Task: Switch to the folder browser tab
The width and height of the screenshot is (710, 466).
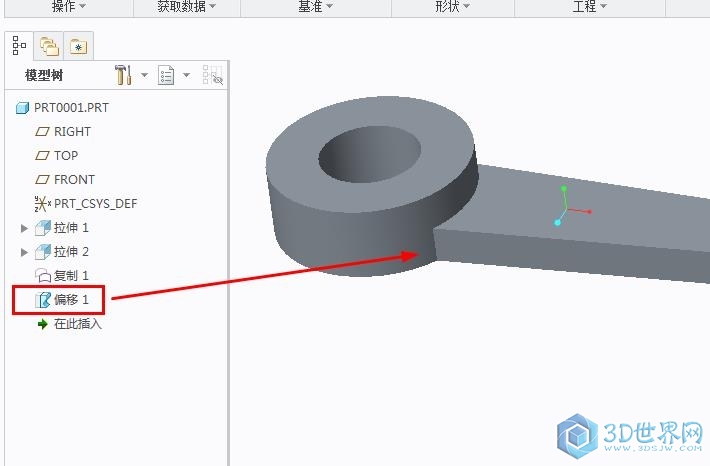Action: click(x=49, y=46)
